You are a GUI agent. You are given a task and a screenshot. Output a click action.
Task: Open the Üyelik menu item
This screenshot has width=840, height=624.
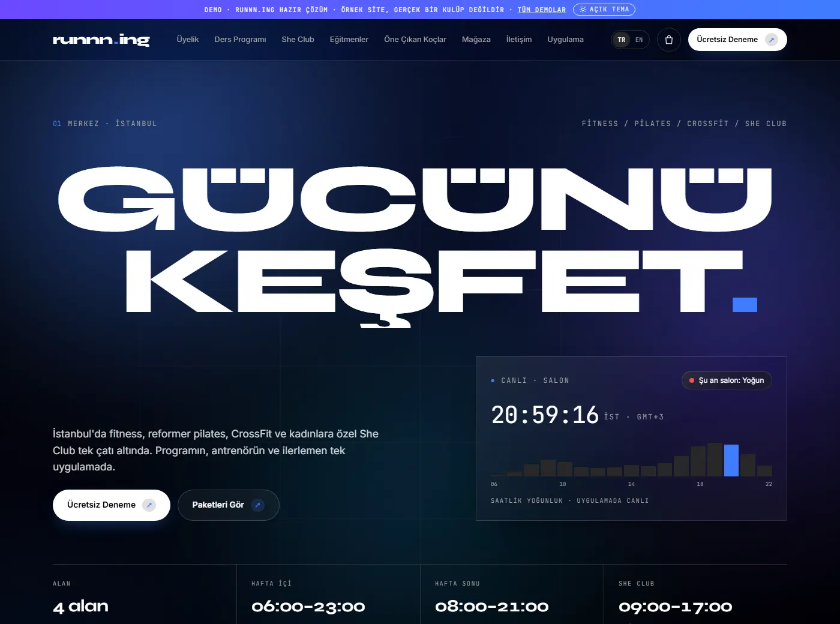click(188, 40)
